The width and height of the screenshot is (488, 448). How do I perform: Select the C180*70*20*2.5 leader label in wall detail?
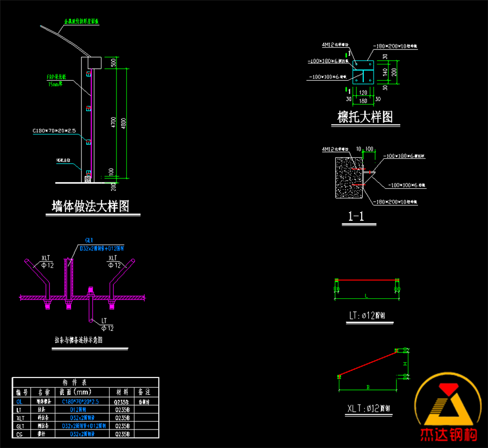[54, 131]
